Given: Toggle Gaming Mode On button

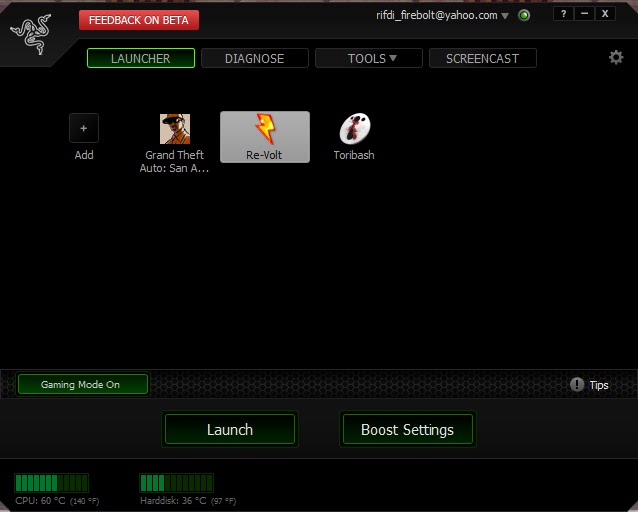Looking at the screenshot, I should pyautogui.click(x=83, y=384).
